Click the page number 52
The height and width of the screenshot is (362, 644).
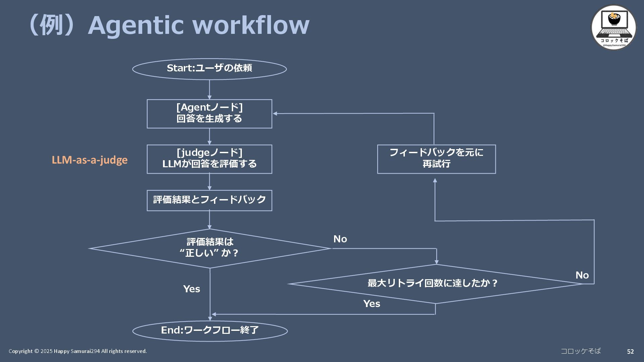pyautogui.click(x=630, y=352)
